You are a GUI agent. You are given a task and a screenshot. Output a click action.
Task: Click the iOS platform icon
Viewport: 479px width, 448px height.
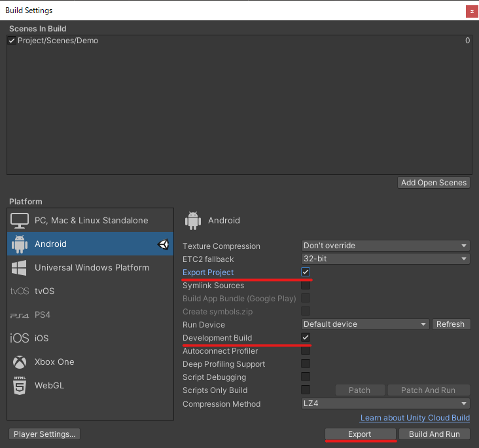tap(20, 338)
